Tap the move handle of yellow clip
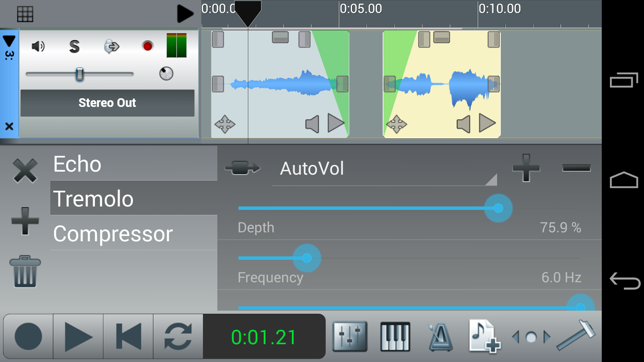This screenshot has height=362, width=644. pyautogui.click(x=396, y=124)
